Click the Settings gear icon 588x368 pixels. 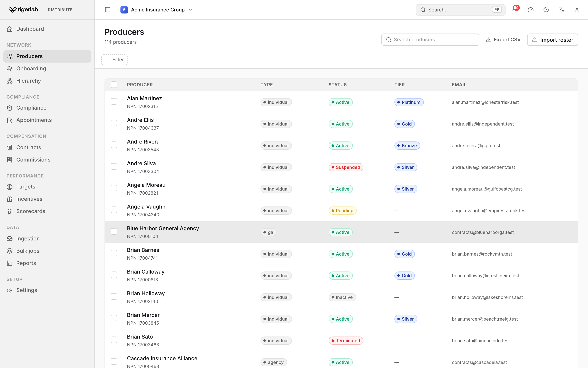(x=10, y=290)
